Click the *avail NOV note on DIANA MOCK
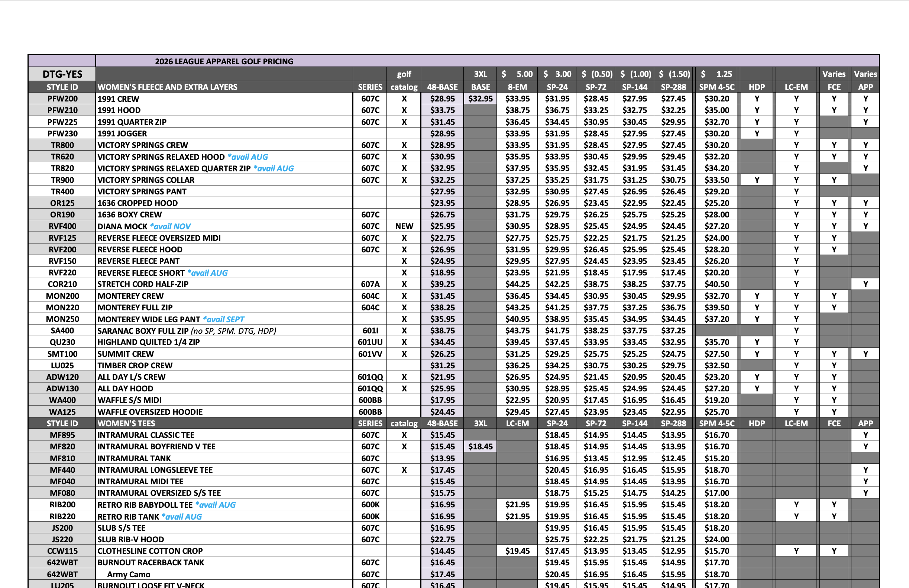Image resolution: width=909 pixels, height=588 pixels. tap(170, 226)
